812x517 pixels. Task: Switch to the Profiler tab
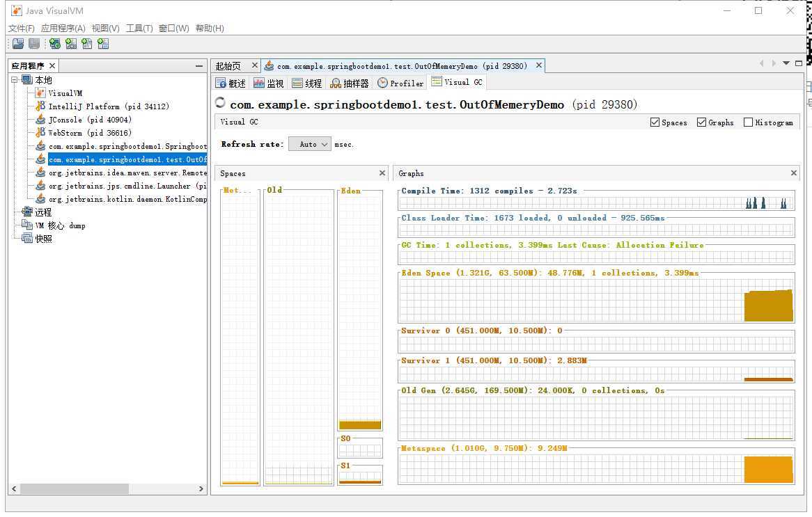[401, 83]
